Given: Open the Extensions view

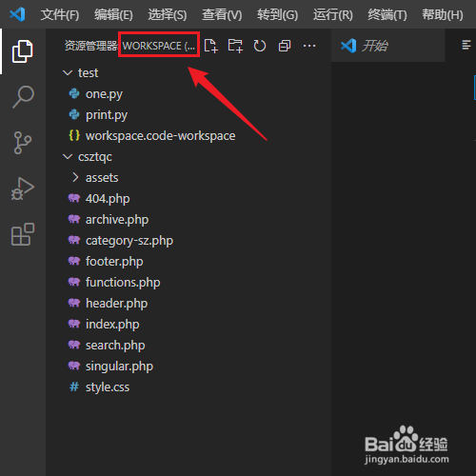Looking at the screenshot, I should tap(23, 234).
